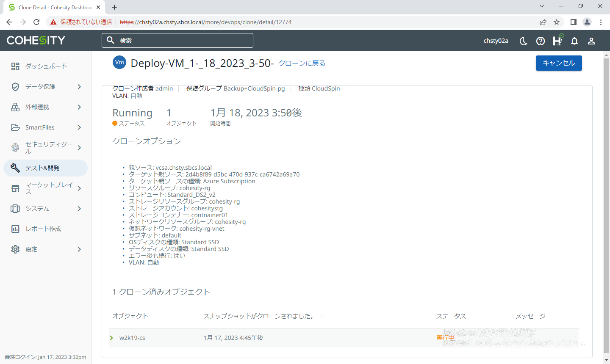Image resolution: width=610 pixels, height=364 pixels.
Task: Click the セキュリティツール fingerprint icon
Action: [15, 148]
